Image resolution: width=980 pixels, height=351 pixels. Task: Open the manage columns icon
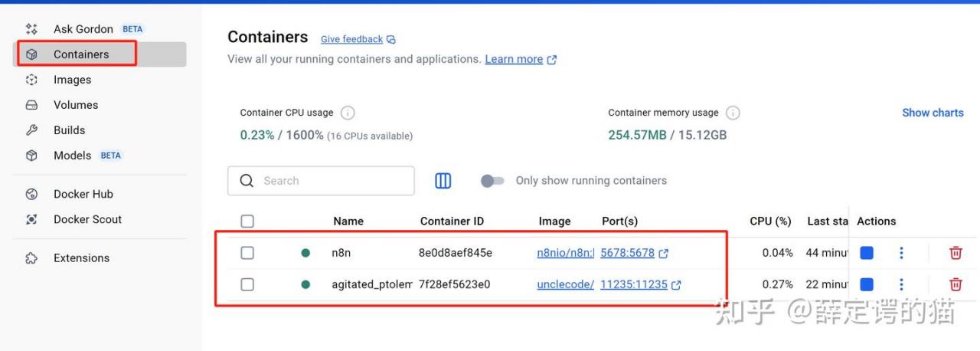click(443, 181)
